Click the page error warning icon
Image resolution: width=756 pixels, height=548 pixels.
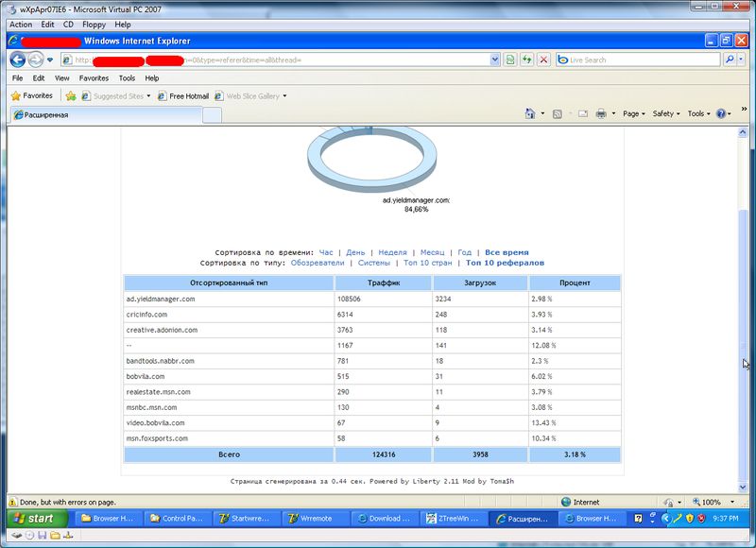point(12,502)
